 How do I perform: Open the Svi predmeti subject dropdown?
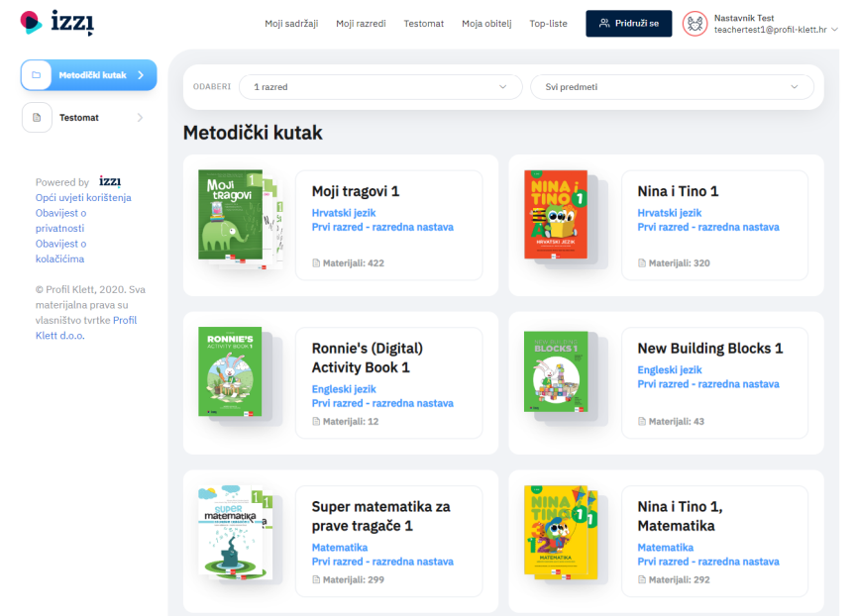[672, 87]
